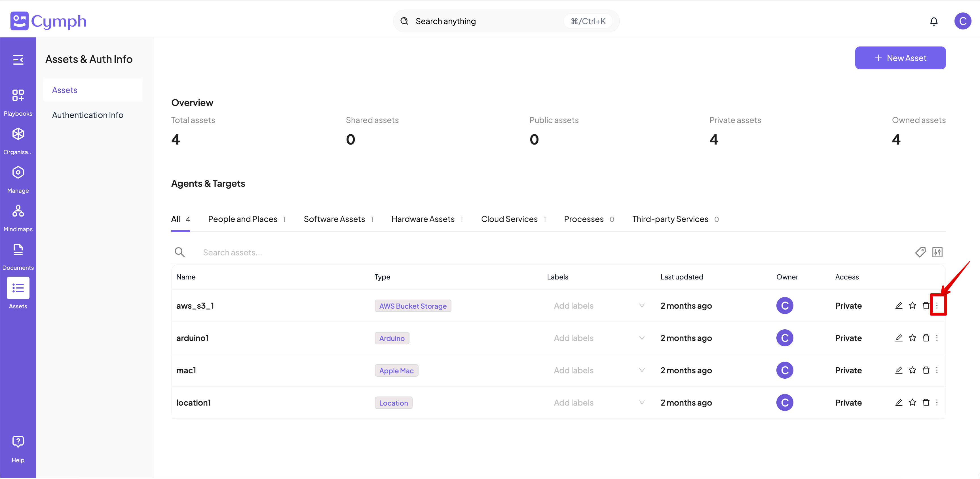Click the Search assets input field
980x479 pixels.
click(233, 253)
